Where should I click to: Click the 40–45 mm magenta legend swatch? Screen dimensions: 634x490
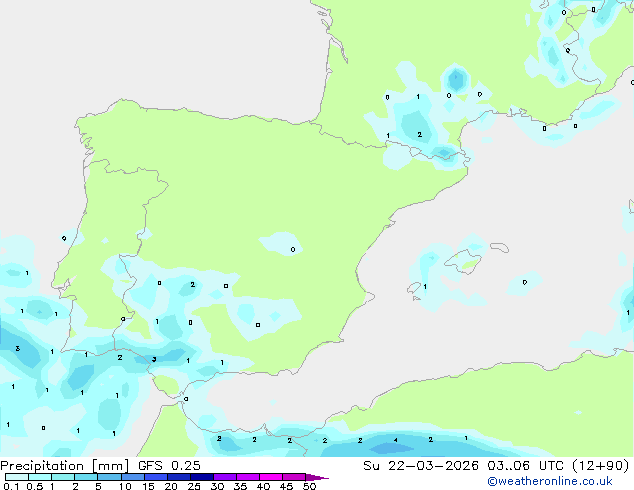(x=271, y=477)
